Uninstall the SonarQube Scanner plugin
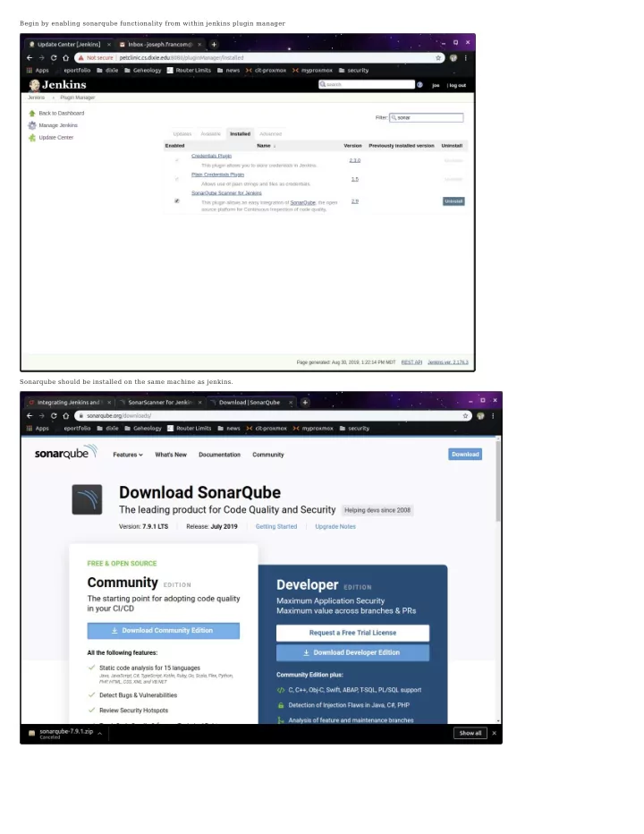The image size is (644, 834). tap(453, 201)
